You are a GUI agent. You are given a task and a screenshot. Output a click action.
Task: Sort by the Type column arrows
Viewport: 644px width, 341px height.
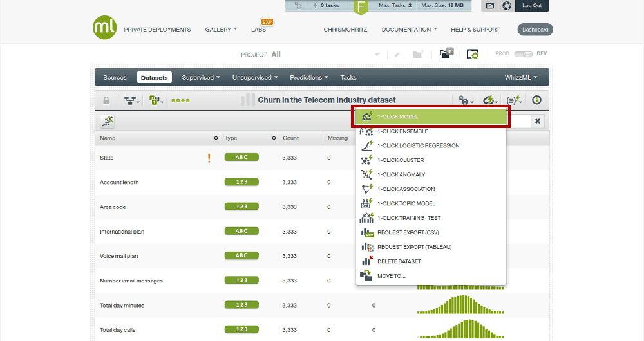point(274,138)
